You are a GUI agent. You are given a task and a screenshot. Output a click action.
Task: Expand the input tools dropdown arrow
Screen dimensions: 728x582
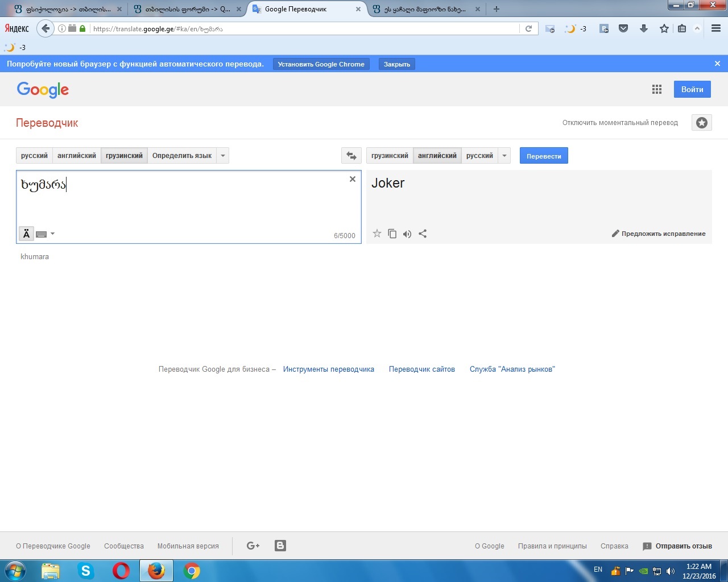coord(52,234)
